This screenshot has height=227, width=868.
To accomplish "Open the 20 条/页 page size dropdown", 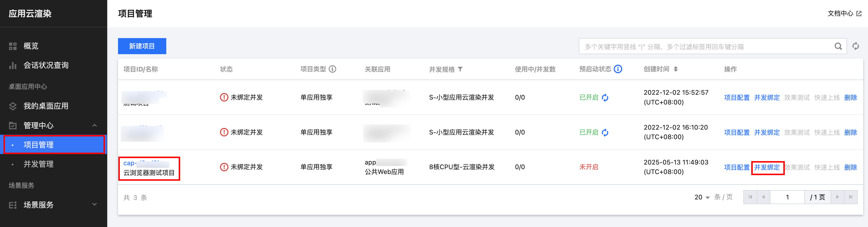I will (x=702, y=197).
